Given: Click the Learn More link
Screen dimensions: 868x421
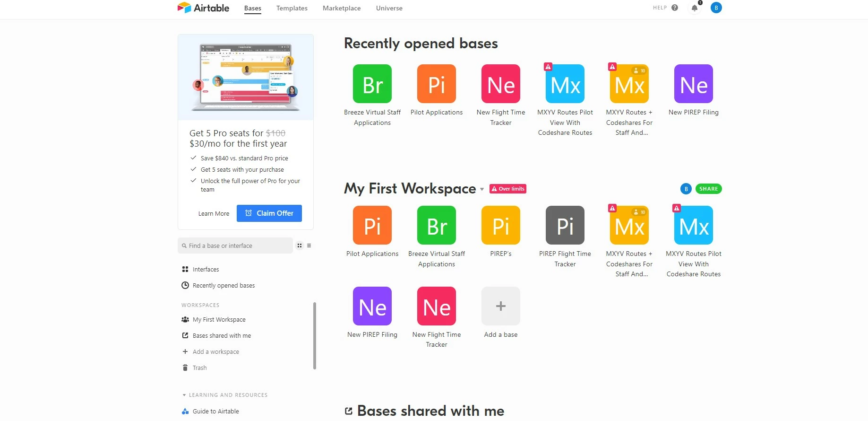Looking at the screenshot, I should click(214, 214).
